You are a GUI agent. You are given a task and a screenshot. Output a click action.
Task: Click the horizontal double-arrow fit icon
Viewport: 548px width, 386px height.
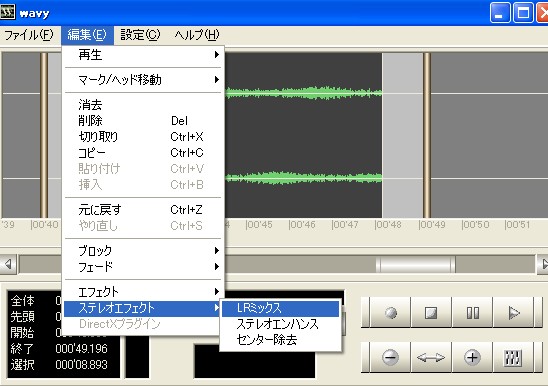click(431, 357)
